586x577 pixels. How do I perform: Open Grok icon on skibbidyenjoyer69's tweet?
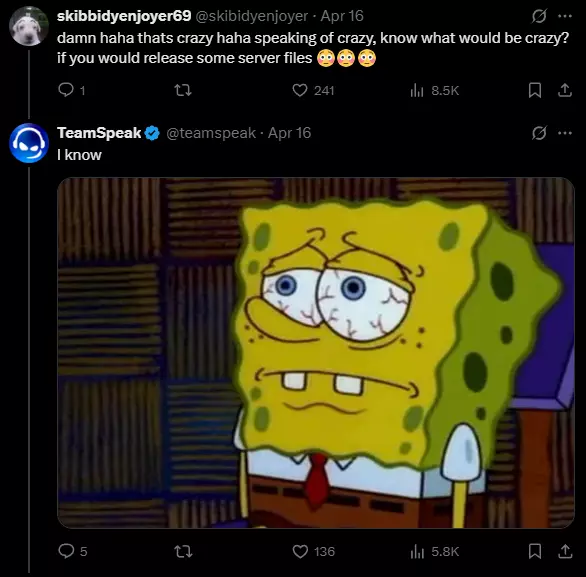pyautogui.click(x=539, y=16)
